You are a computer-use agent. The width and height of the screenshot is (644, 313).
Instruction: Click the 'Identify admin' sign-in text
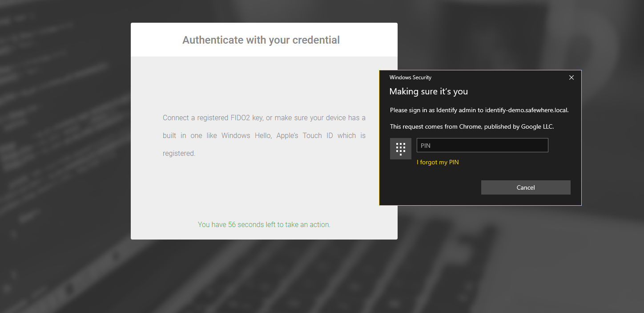pos(456,110)
